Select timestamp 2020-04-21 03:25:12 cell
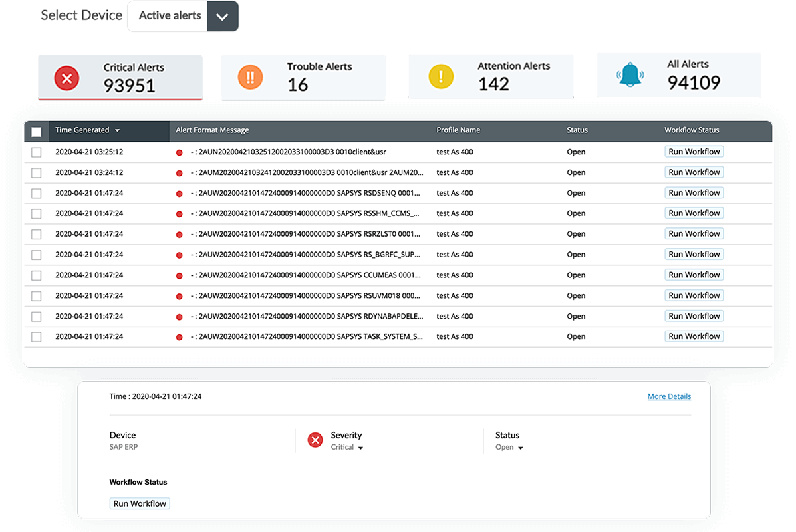The image size is (796, 532). pos(89,152)
